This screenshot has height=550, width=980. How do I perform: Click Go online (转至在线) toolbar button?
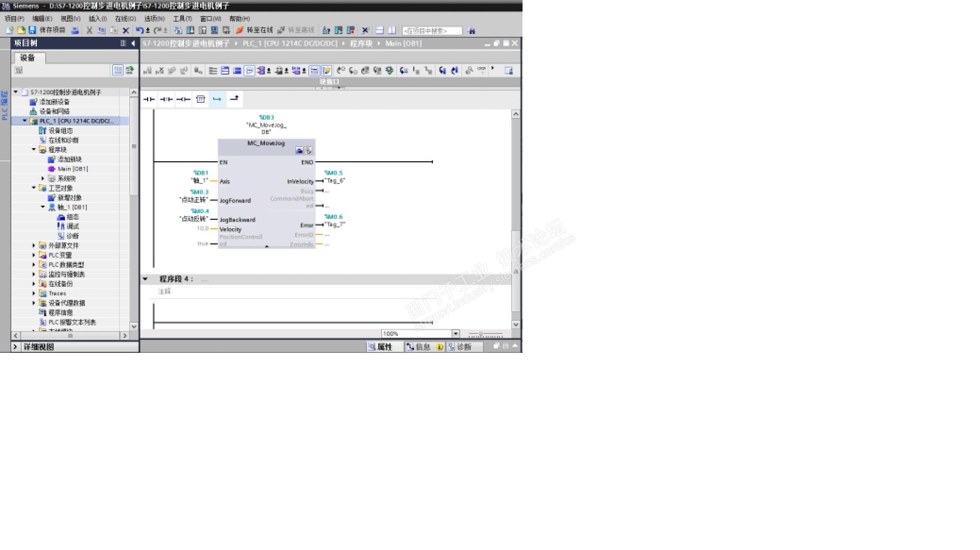(x=255, y=30)
